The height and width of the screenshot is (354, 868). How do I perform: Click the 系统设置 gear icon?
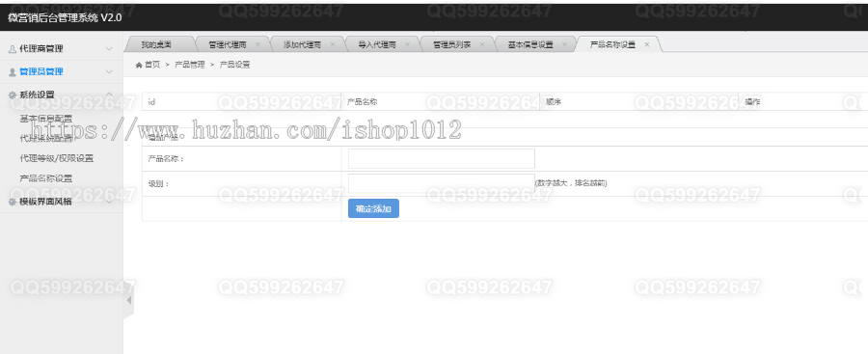[x=13, y=95]
